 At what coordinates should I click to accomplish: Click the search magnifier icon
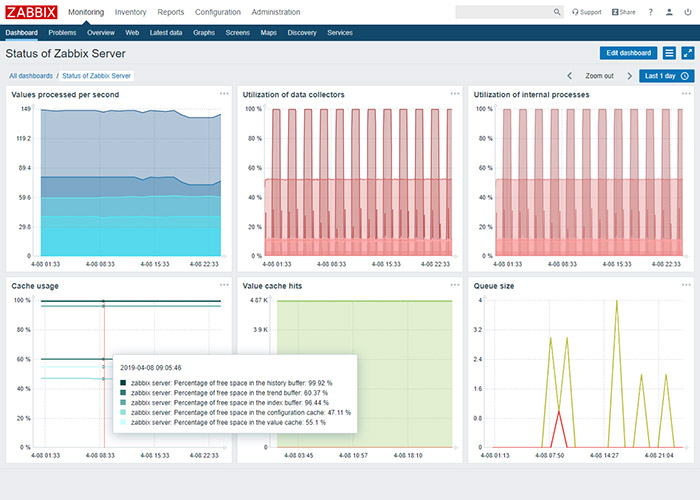(x=557, y=12)
